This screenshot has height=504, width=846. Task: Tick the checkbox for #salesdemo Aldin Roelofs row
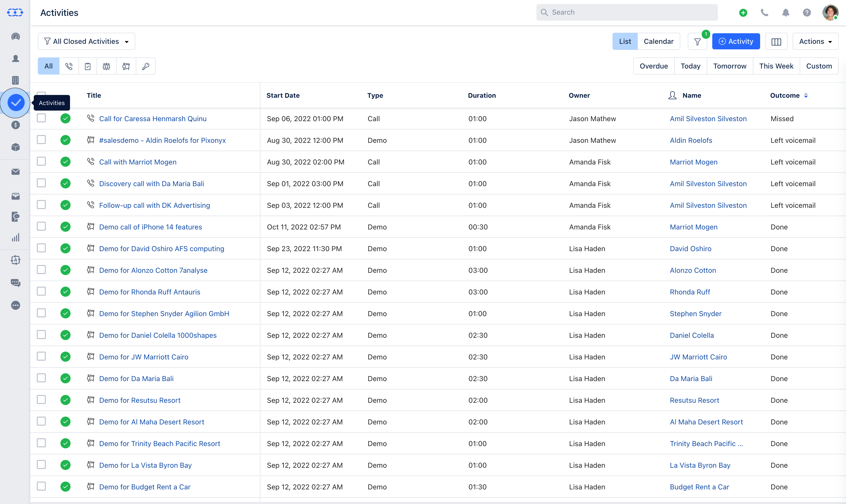click(42, 140)
